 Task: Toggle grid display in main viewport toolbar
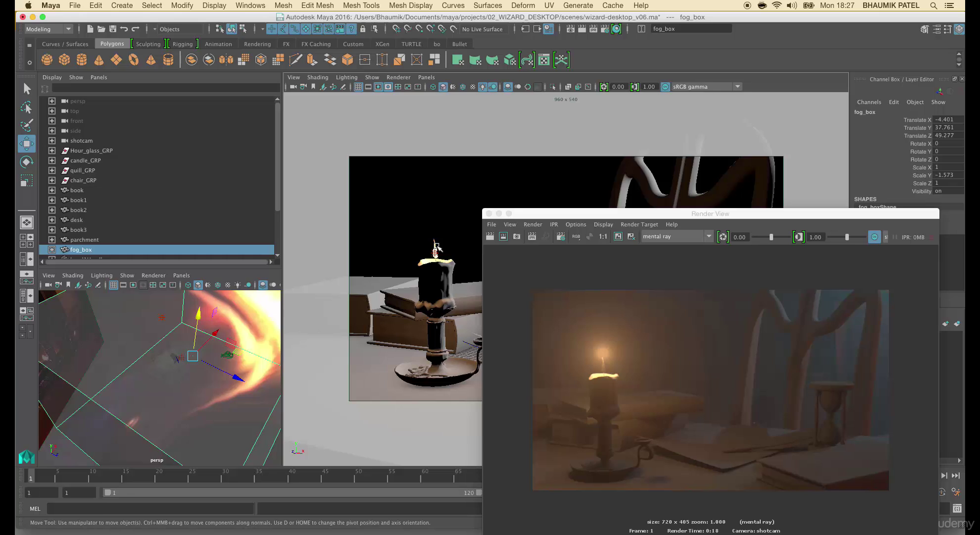(358, 87)
